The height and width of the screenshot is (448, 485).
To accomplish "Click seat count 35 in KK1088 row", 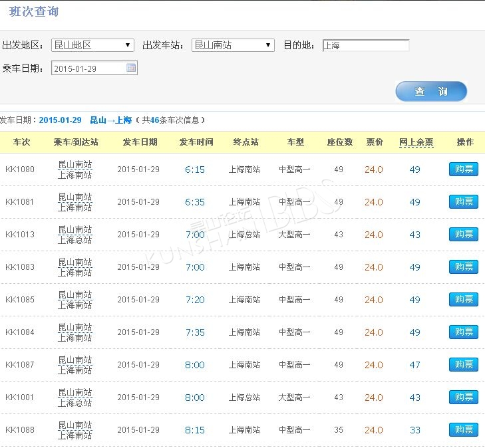I will click(339, 430).
